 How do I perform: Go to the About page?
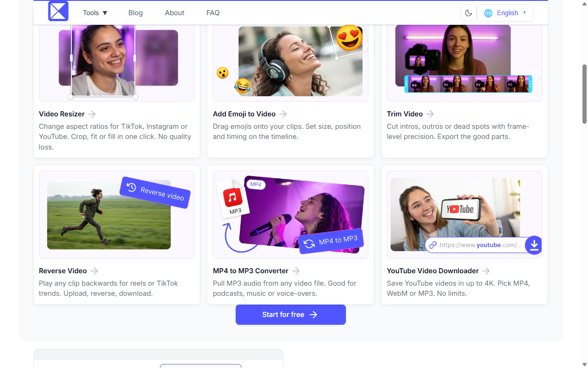pos(175,13)
